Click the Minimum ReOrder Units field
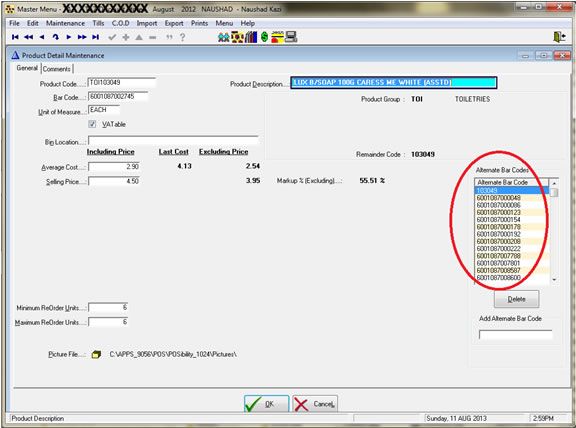 (108, 307)
